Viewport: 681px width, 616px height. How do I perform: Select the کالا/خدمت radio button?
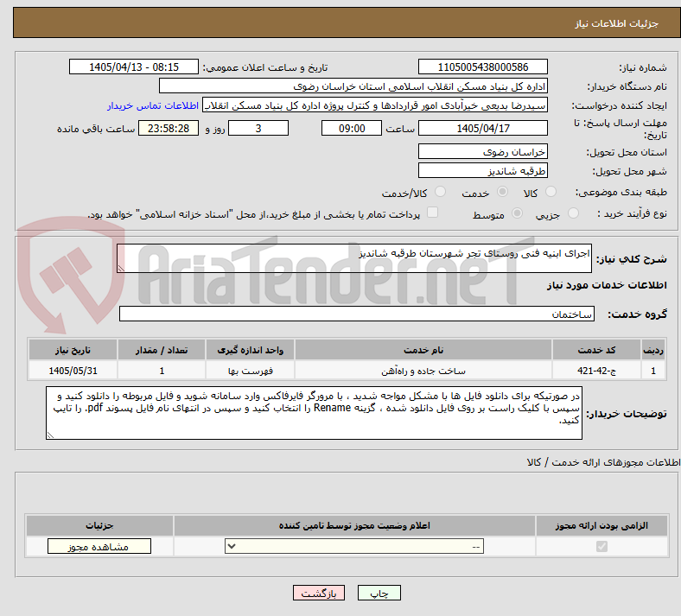pos(441,192)
